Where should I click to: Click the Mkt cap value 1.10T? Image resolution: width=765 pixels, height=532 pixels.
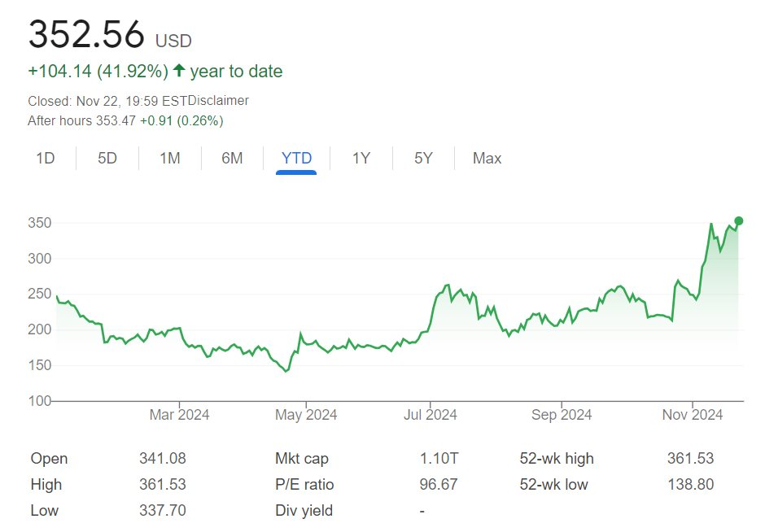pos(438,459)
